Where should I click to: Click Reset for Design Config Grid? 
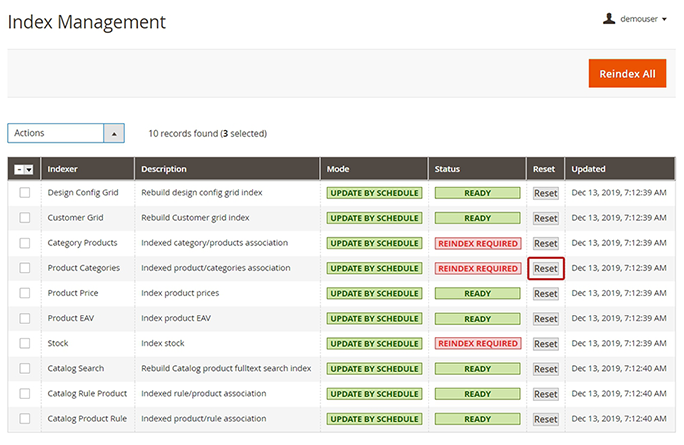pyautogui.click(x=545, y=193)
